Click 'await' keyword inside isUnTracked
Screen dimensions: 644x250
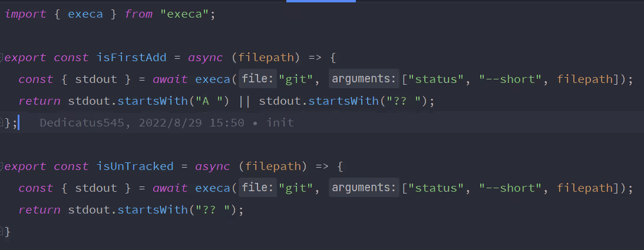click(x=170, y=188)
